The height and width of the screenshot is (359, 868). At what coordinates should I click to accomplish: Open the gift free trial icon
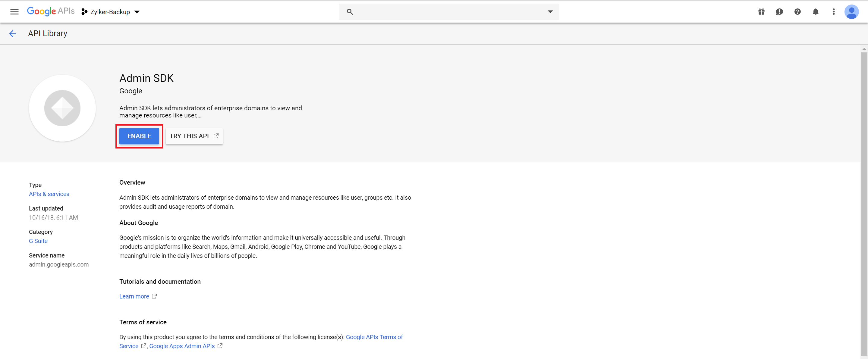tap(761, 12)
